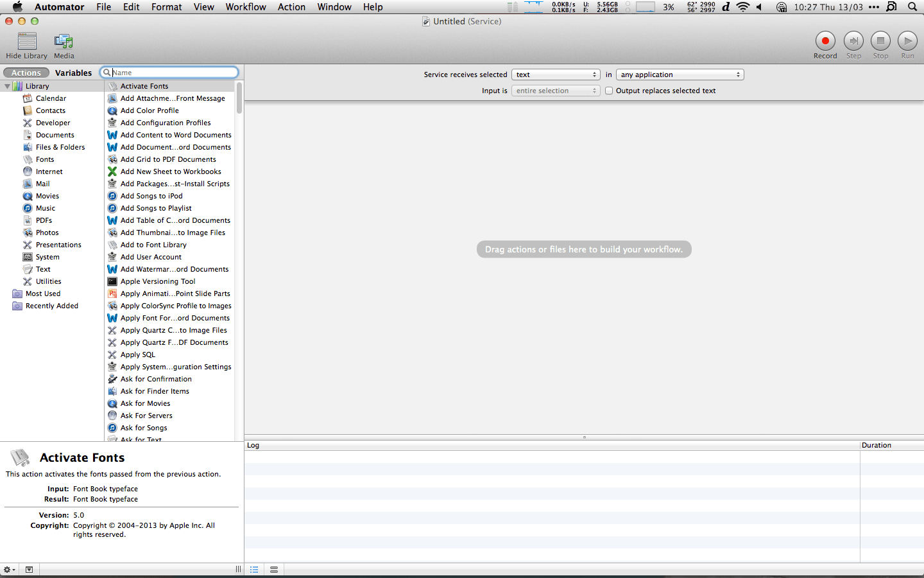Select the Contacts library category icon
The image size is (924, 578).
28,110
